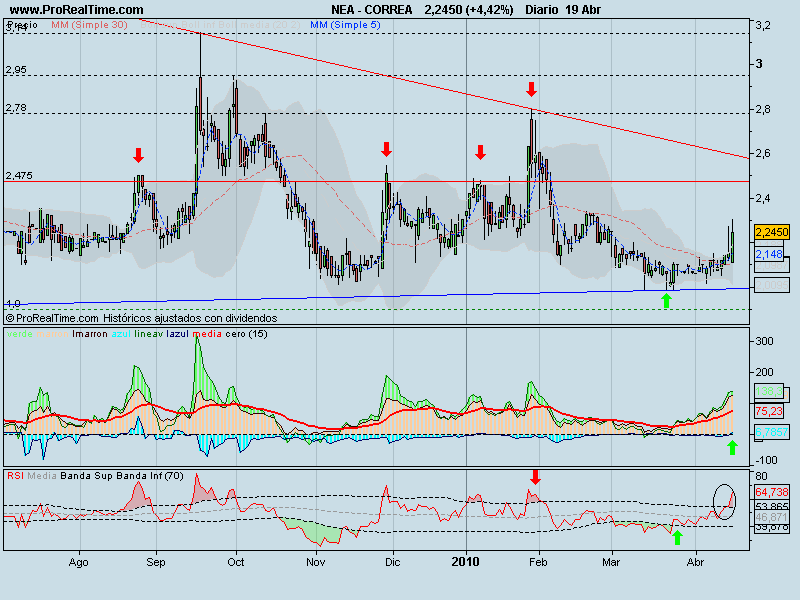Image resolution: width=800 pixels, height=600 pixels.
Task: Click the blue 2,148 moving average tag
Action: pos(769,254)
